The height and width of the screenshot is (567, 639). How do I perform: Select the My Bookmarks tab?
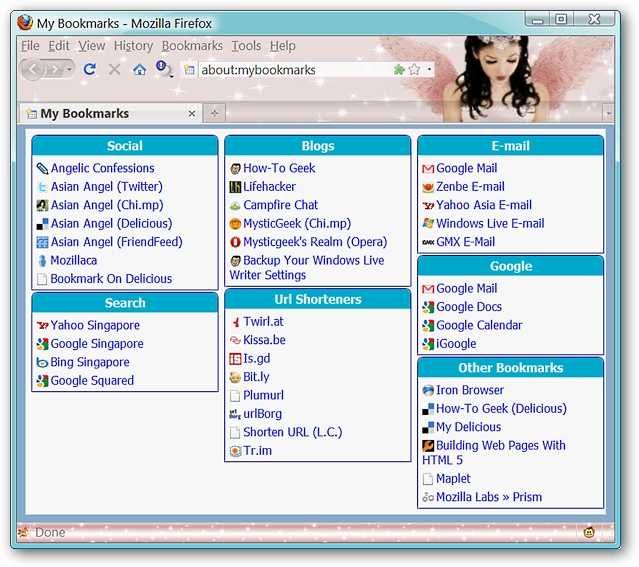pyautogui.click(x=110, y=113)
